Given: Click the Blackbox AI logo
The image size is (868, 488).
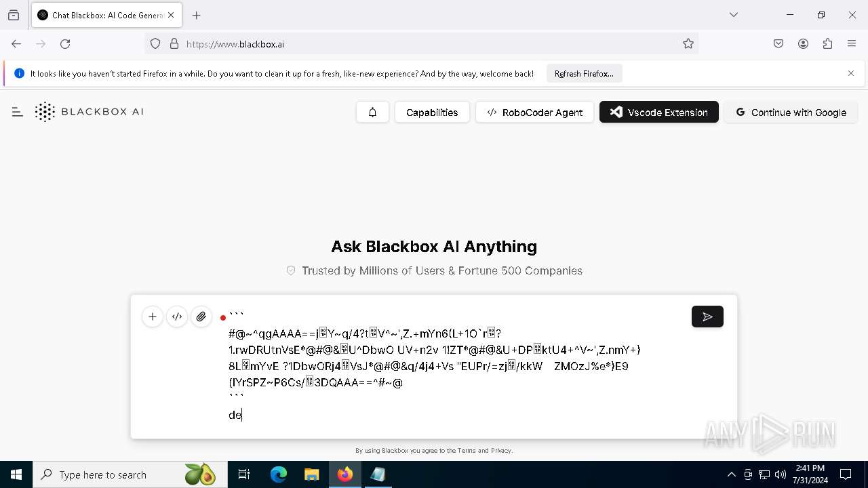Looking at the screenshot, I should [89, 112].
